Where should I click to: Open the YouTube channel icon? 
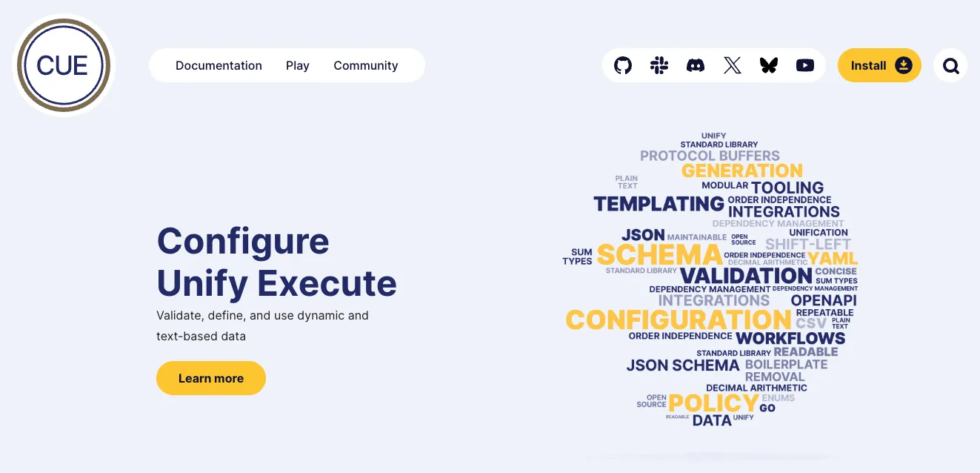[x=805, y=65]
